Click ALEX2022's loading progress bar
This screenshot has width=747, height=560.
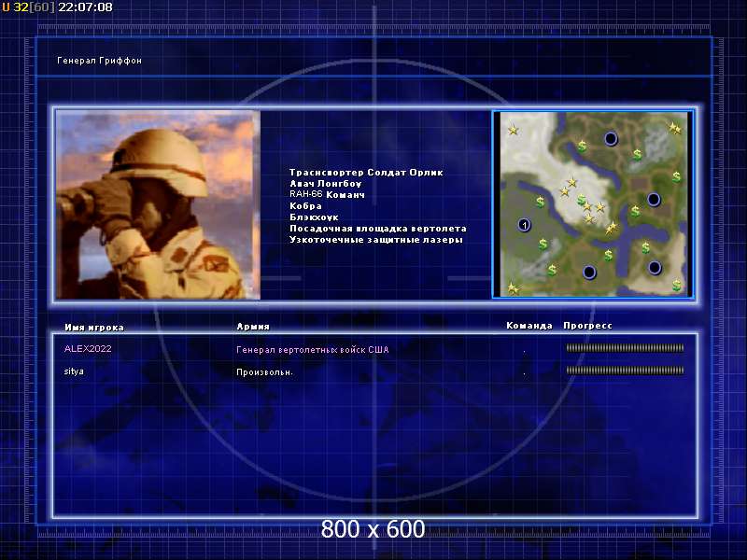tap(625, 348)
